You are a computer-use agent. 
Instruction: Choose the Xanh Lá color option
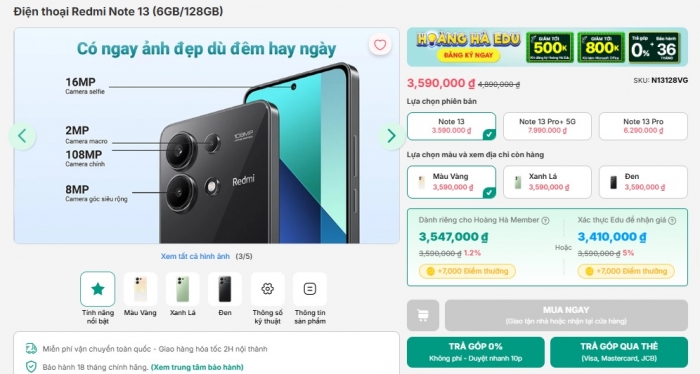pos(547,182)
